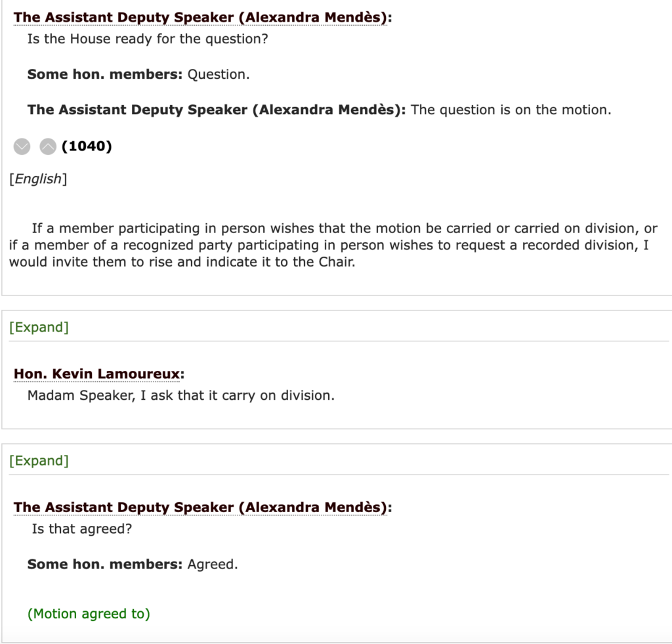Viewport: 672px width, 644px height.
Task: Click the green "(Motion agreed to)" text
Action: pos(89,614)
